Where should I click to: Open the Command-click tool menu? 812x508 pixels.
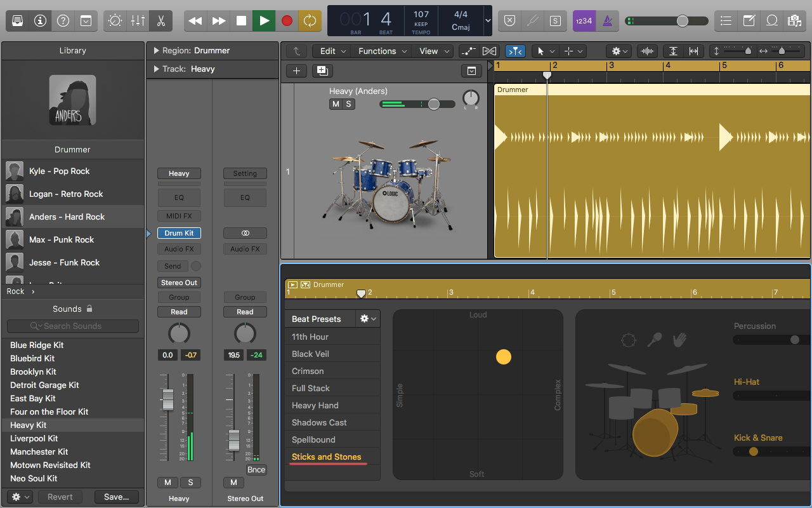pos(573,51)
